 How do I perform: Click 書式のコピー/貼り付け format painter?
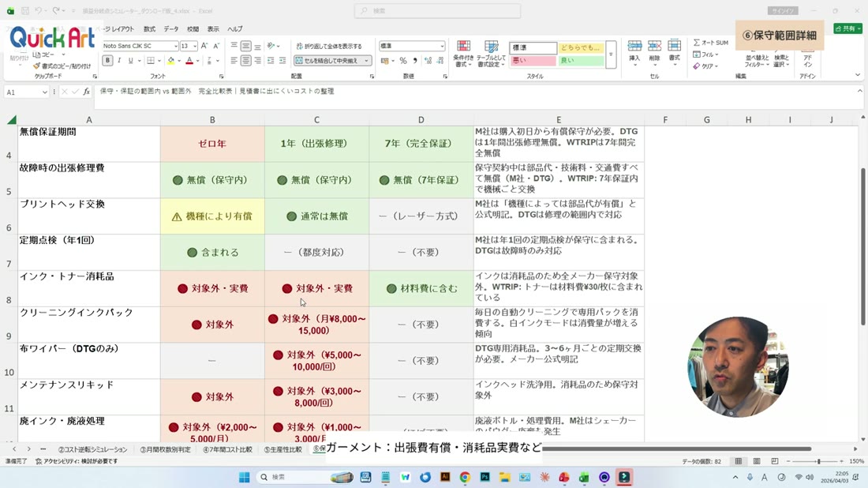[62, 66]
